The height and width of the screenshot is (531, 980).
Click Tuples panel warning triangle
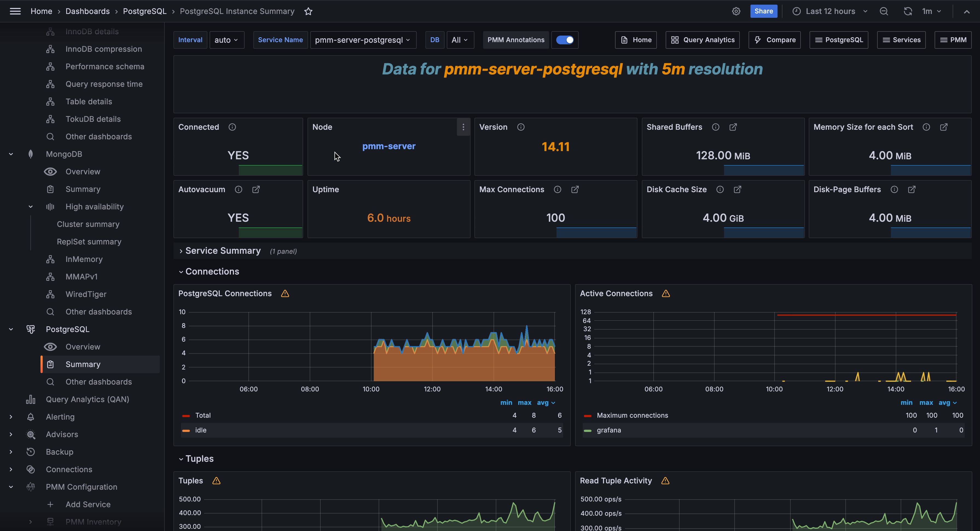216,481
